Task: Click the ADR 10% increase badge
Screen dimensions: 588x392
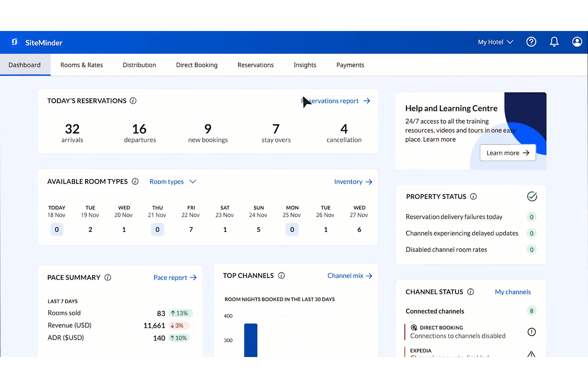Action: [179, 338]
